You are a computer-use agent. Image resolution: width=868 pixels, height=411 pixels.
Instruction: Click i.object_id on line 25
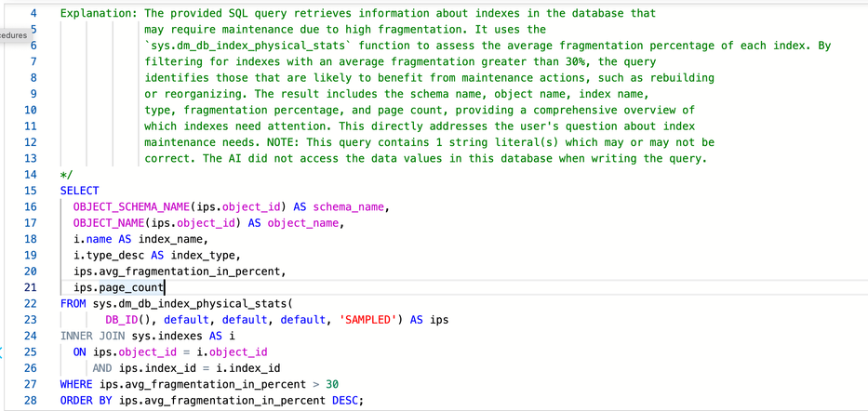pos(233,351)
